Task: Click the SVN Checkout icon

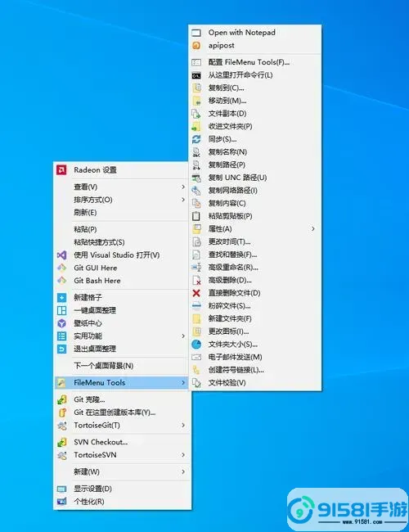Action: [61, 442]
